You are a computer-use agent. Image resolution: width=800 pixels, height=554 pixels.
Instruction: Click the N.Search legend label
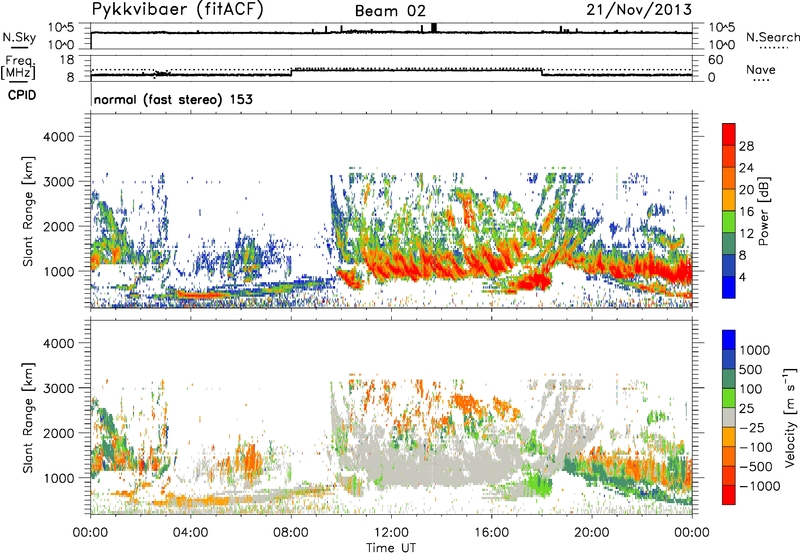click(772, 37)
